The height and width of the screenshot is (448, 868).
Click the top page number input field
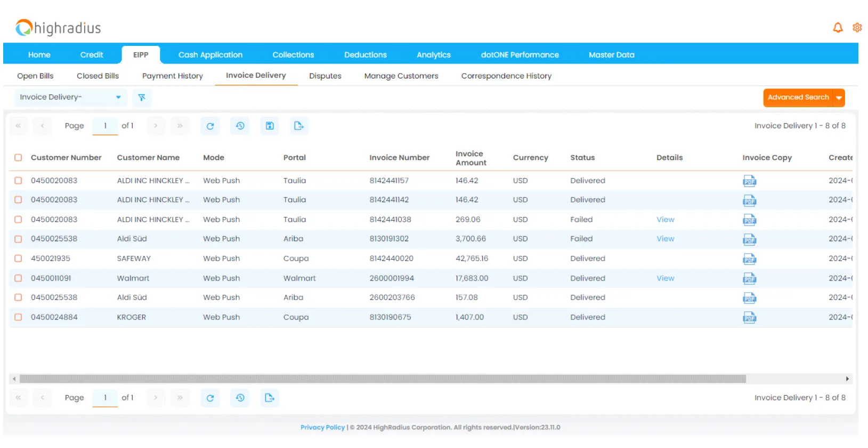[x=105, y=126]
